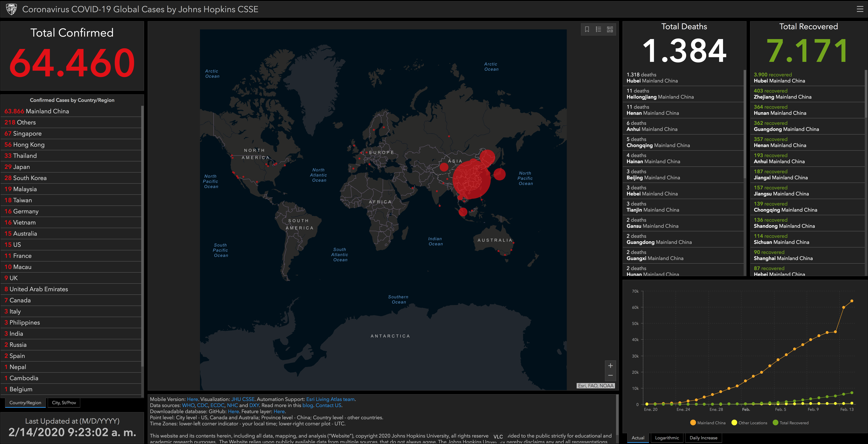Click the zoom in plus button
Screen dimensions: 868x444
coord(610,366)
